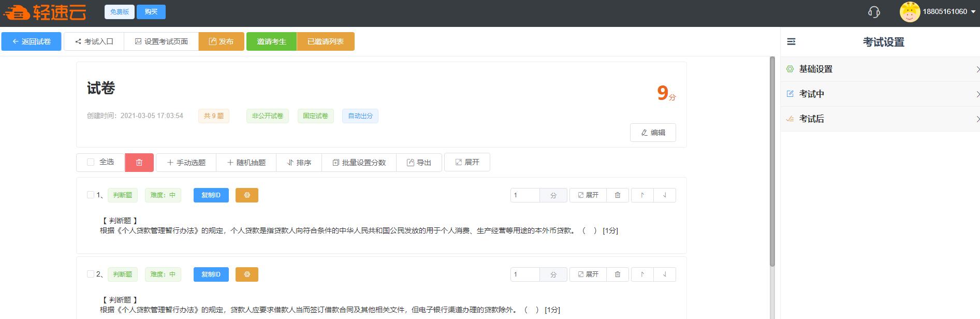Image resolution: width=980 pixels, height=319 pixels.
Task: Click the 固定试卷 tag
Action: [316, 116]
